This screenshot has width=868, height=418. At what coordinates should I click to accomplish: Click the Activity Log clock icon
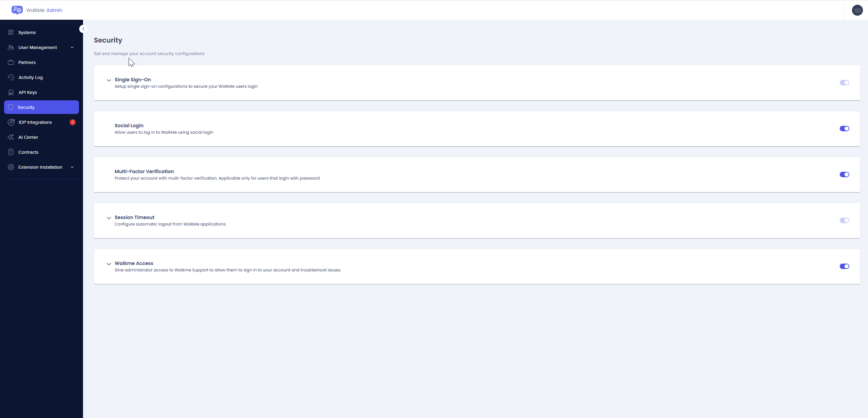[x=11, y=77]
